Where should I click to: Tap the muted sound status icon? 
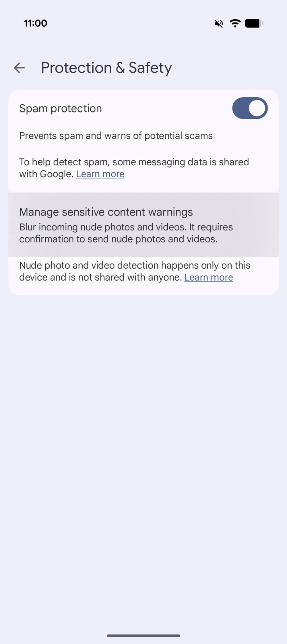point(219,23)
